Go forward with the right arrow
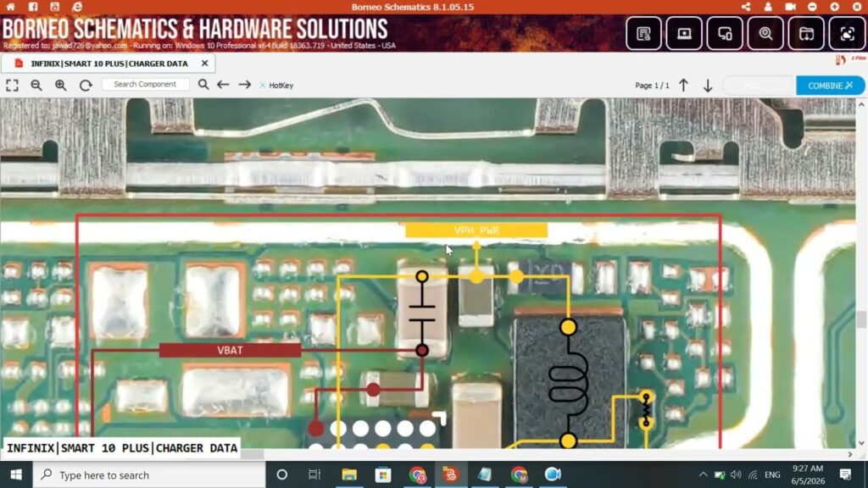 click(245, 85)
